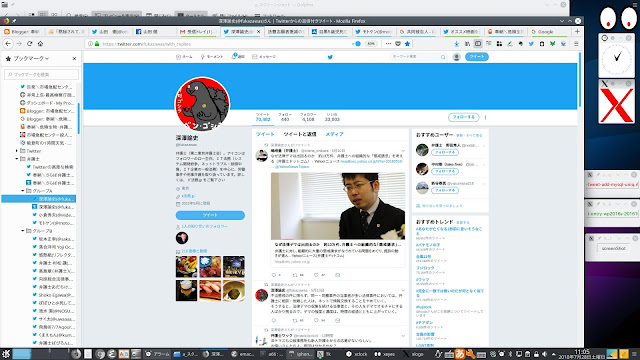
Task: Select the Media tab on the profile
Action: (x=334, y=134)
